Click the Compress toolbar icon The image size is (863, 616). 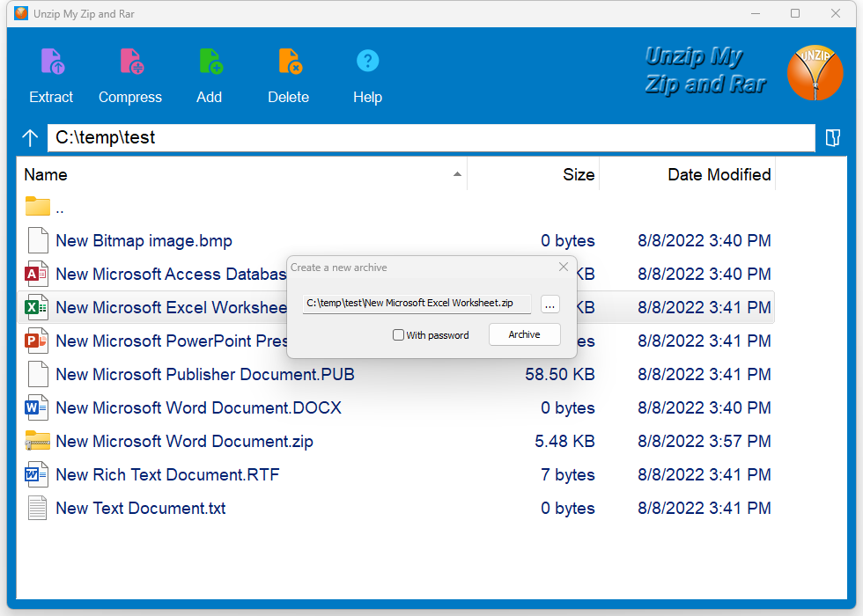[x=131, y=61]
